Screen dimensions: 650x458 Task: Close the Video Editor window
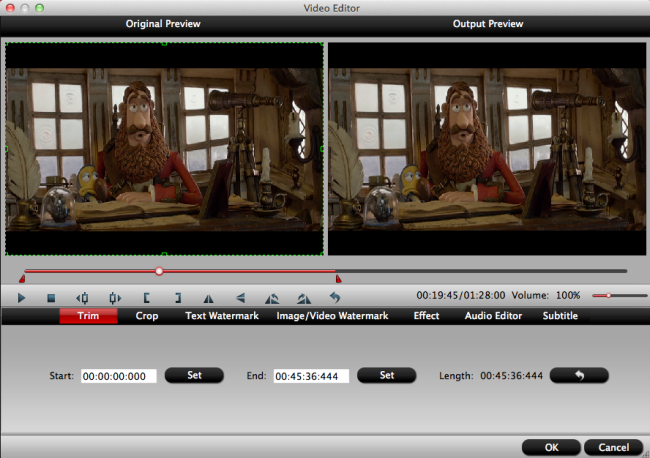[x=10, y=8]
